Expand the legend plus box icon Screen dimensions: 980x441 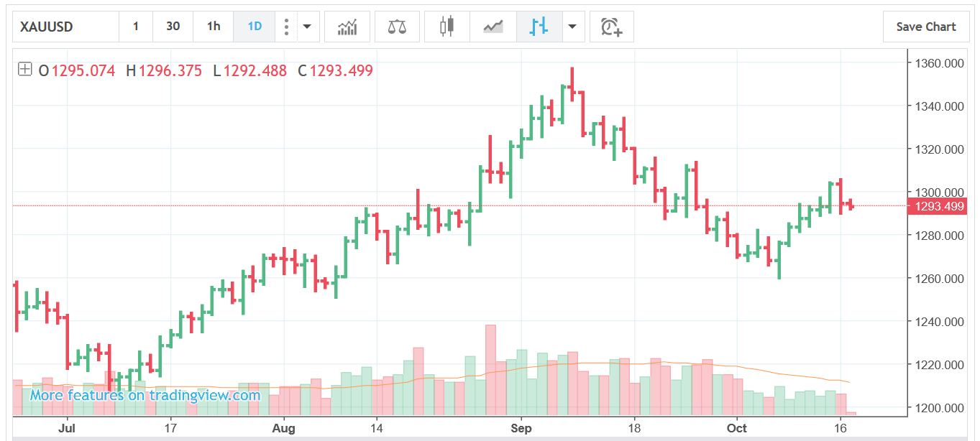click(24, 70)
